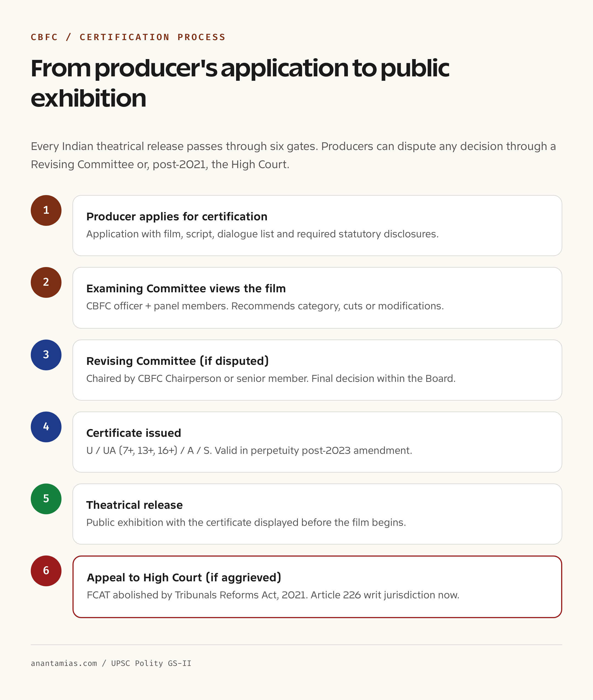Open the 'Examining Committee views the film' card

point(317,298)
